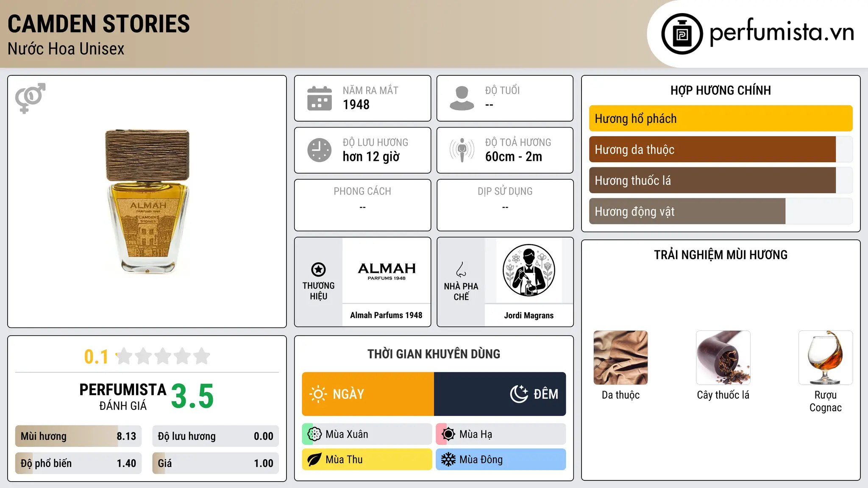Click the 60cm - 2m sillage value
Screen dimensions: 868x488
pos(514,157)
